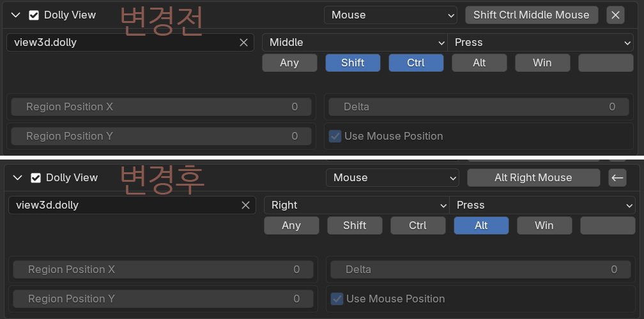Click the empty key modifier field in 변경후 panel
The width and height of the screenshot is (644, 319).
tap(608, 225)
